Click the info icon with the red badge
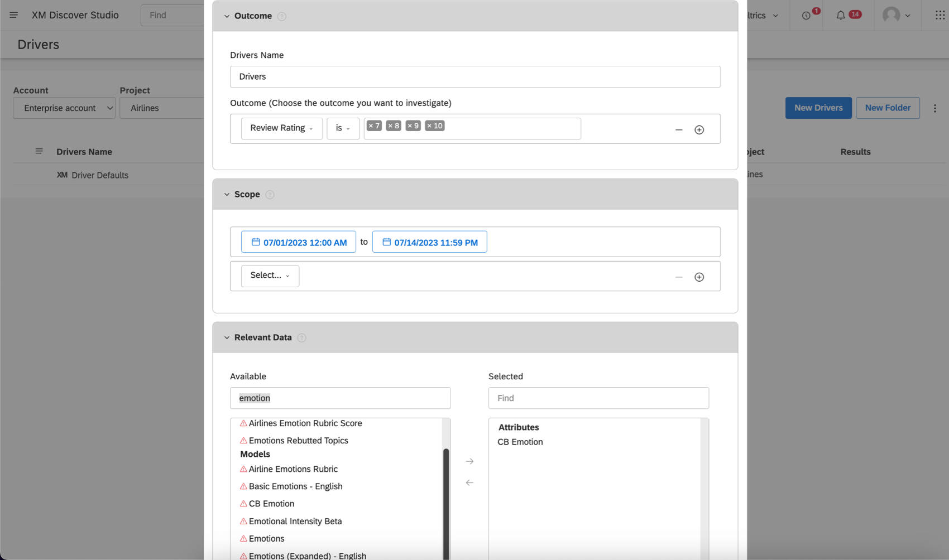 pos(806,15)
